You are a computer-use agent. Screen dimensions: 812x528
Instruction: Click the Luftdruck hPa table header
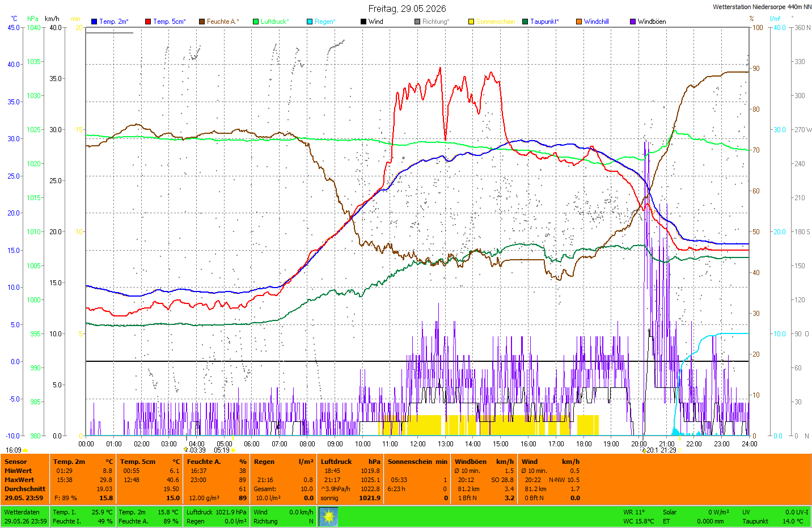[350, 462]
